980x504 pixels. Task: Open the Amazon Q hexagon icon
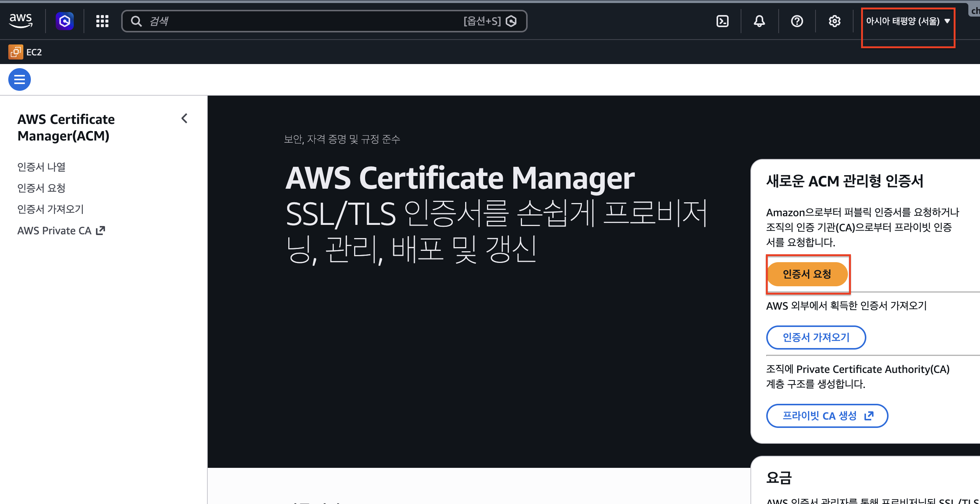[x=65, y=21]
